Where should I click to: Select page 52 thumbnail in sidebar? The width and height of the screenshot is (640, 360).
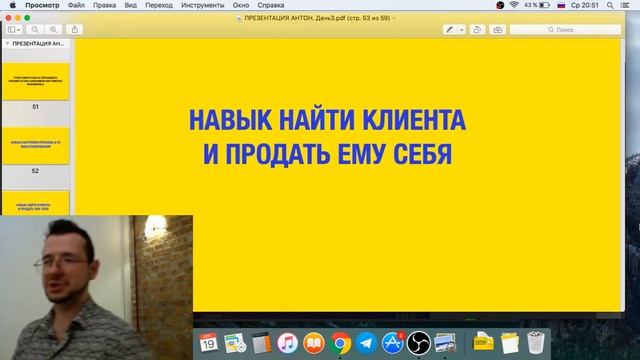tap(36, 146)
